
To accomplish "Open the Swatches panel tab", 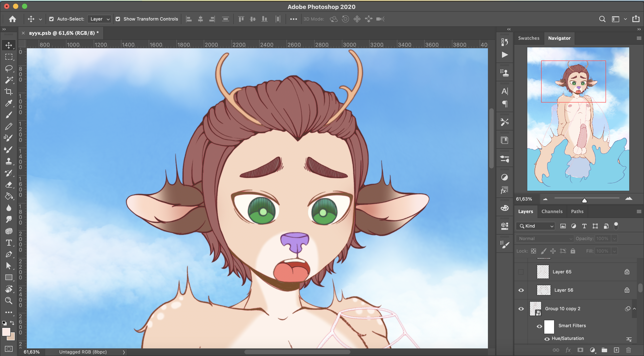I will (x=528, y=38).
